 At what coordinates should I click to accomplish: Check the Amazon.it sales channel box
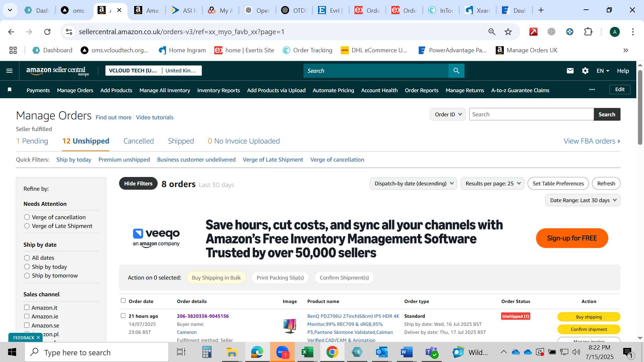click(x=27, y=307)
